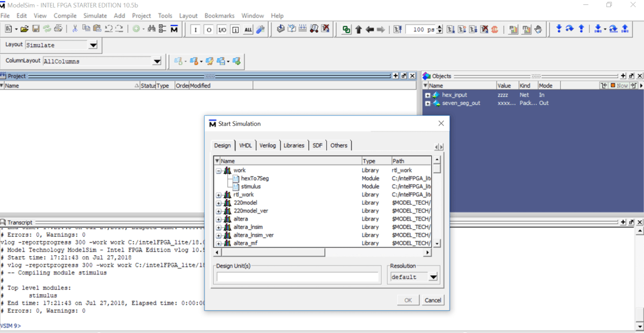Open the Bookmarks menu
This screenshot has height=333, width=644.
pos(219,15)
